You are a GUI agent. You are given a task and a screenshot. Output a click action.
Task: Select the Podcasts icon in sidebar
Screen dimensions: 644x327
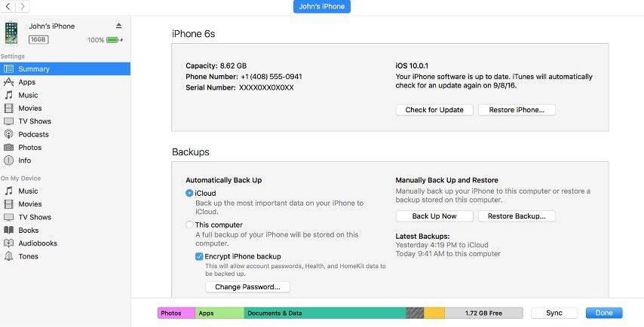pyautogui.click(x=8, y=134)
